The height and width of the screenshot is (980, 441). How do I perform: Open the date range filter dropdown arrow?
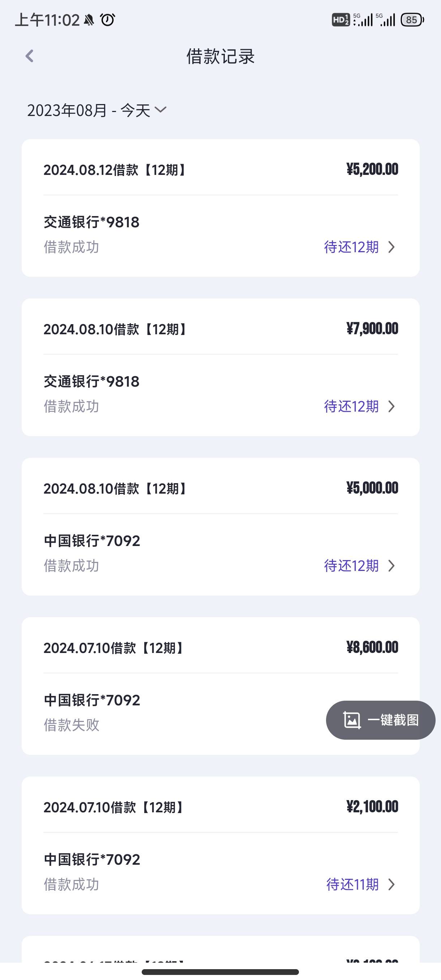(x=160, y=110)
